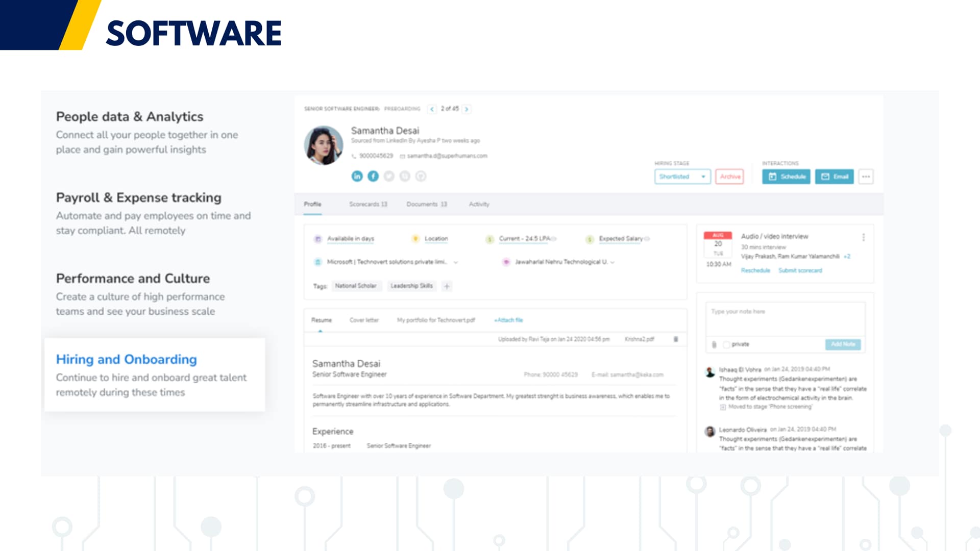This screenshot has height=551, width=980.
Task: Switch to the Scorecards tab
Action: [x=367, y=204]
